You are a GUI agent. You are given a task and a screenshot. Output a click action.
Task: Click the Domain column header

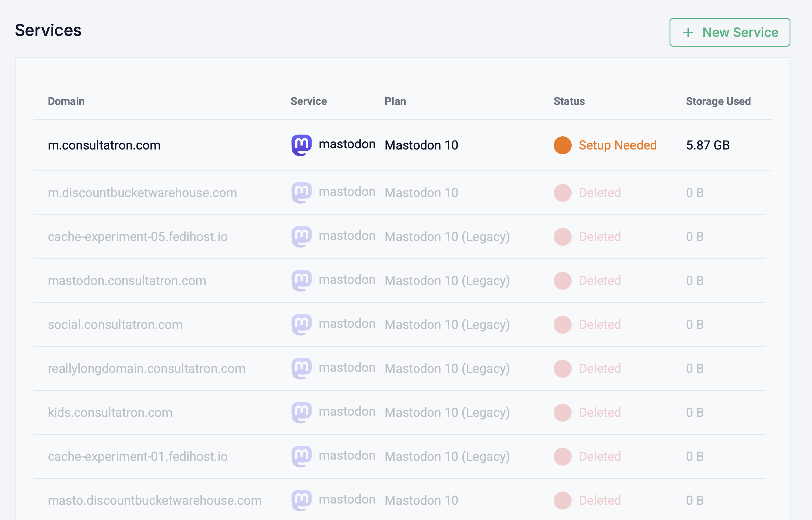coord(66,101)
